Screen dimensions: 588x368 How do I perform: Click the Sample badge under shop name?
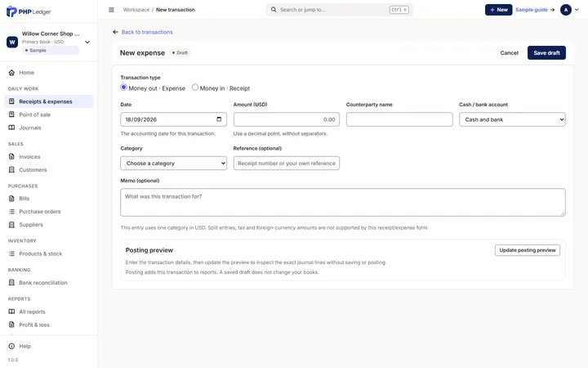point(51,51)
